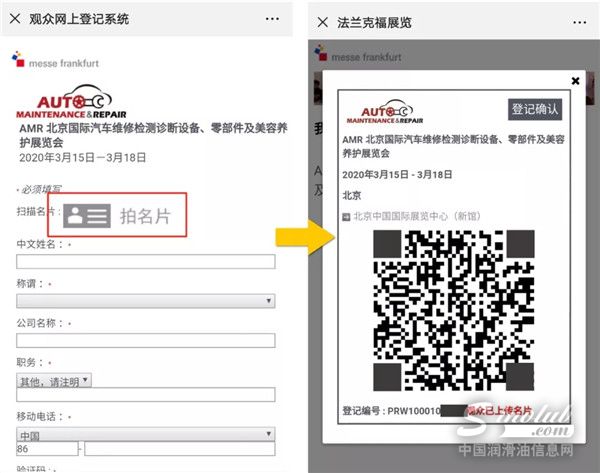Expand the 中国 country dropdown for mobile
600x473 pixels.
coord(146,434)
